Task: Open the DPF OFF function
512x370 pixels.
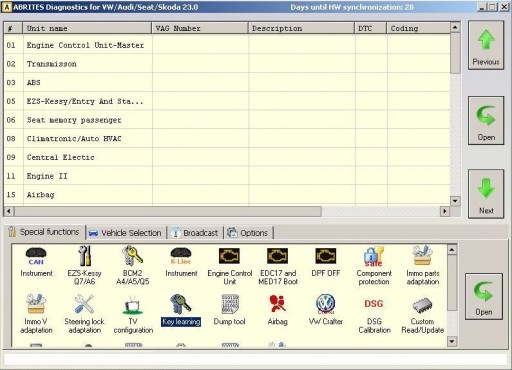Action: pos(326,262)
